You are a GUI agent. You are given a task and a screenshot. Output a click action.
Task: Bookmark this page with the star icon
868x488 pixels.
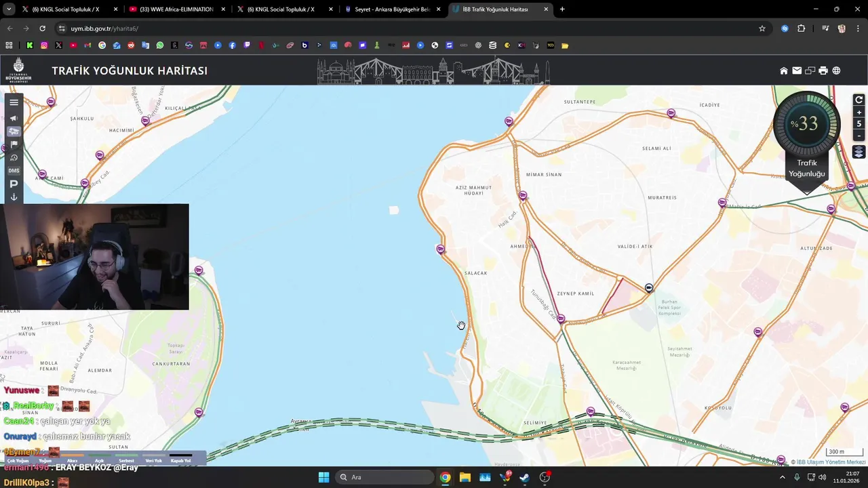click(762, 28)
